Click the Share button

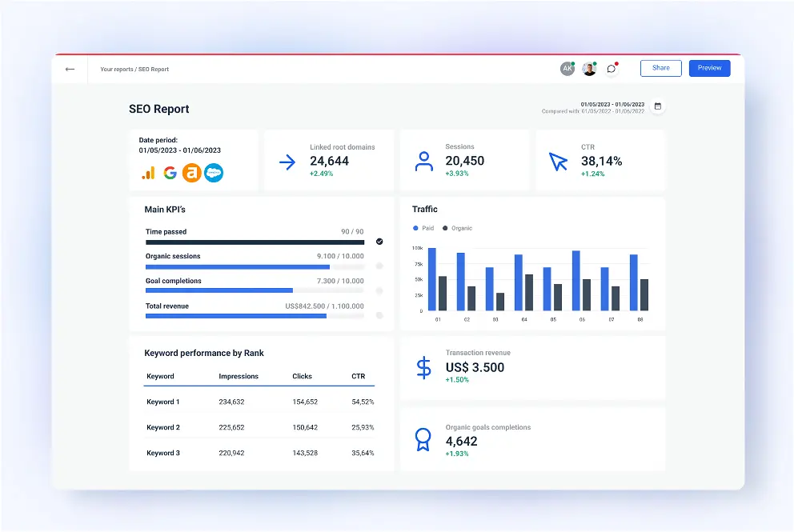[660, 68]
